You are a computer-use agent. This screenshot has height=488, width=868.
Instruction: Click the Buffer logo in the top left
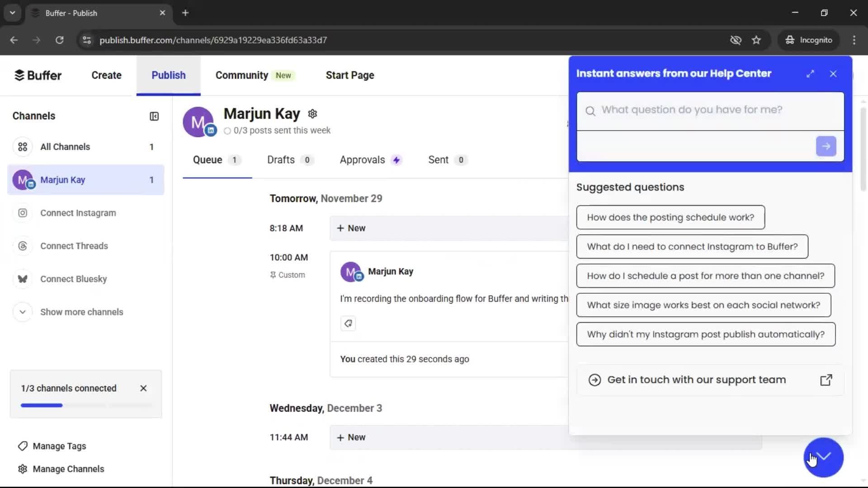[38, 75]
